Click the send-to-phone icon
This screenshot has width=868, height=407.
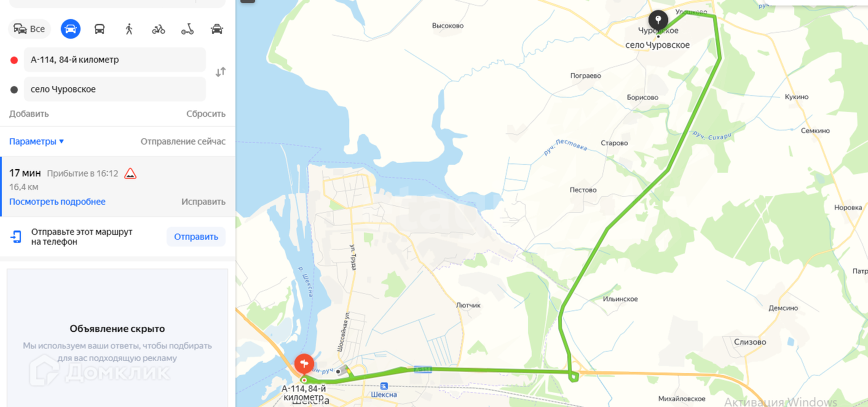coord(16,237)
